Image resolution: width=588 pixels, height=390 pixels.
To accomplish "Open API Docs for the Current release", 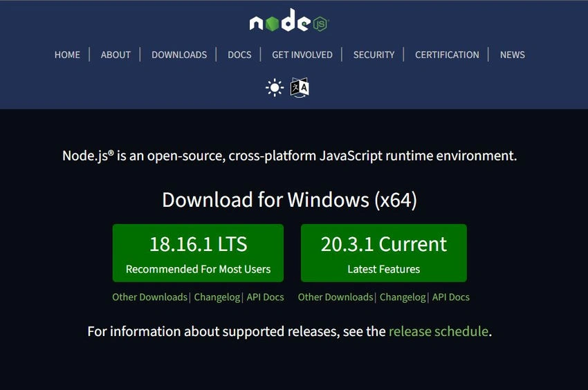I will (x=451, y=297).
